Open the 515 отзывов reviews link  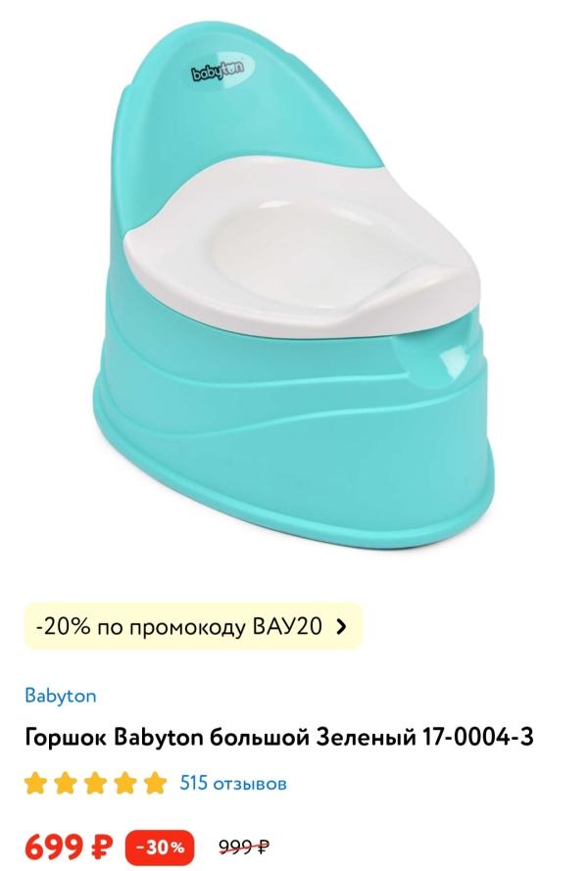(x=233, y=783)
